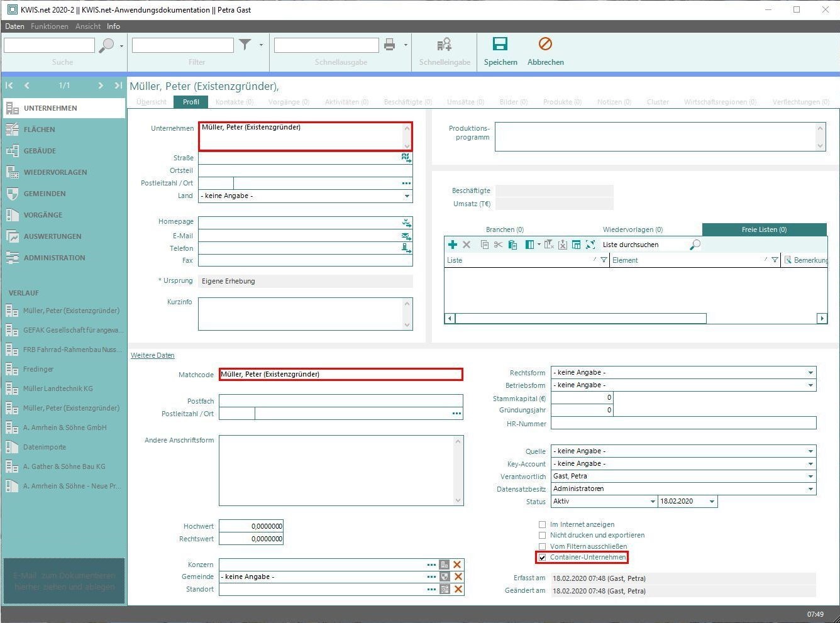Click the printer icon for Schnellausgabe

tap(389, 45)
